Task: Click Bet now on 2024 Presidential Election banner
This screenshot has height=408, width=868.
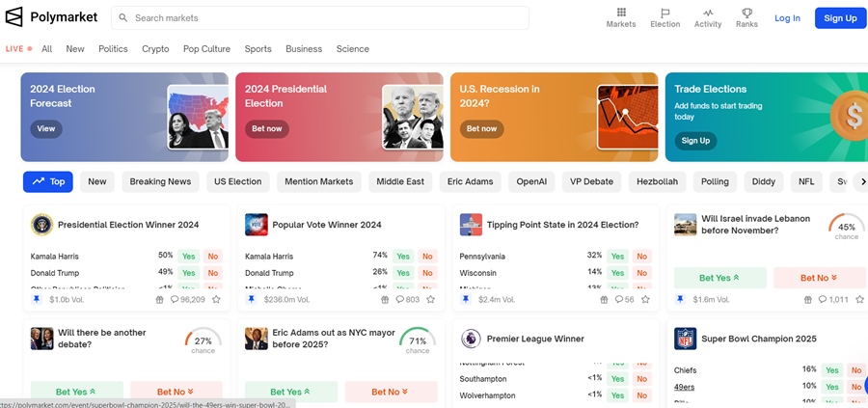Action: pyautogui.click(x=267, y=128)
